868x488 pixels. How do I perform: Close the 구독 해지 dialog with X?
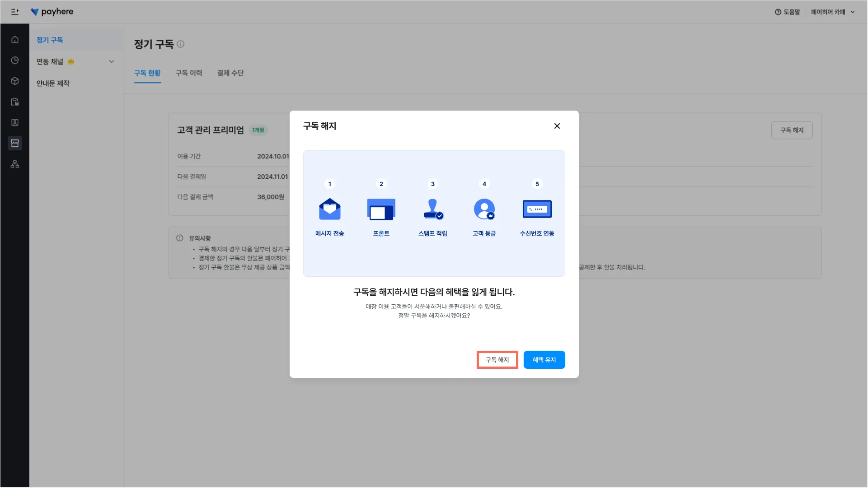coord(557,126)
